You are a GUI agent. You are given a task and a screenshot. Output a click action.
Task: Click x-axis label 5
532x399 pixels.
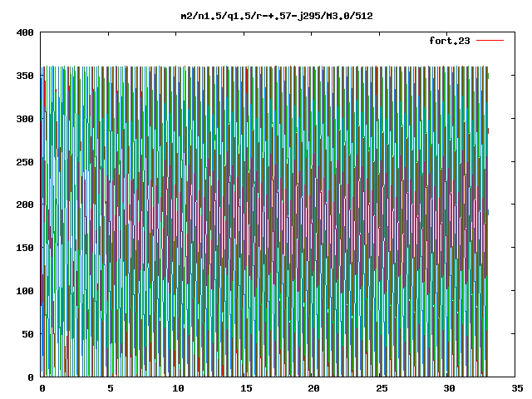tap(111, 388)
